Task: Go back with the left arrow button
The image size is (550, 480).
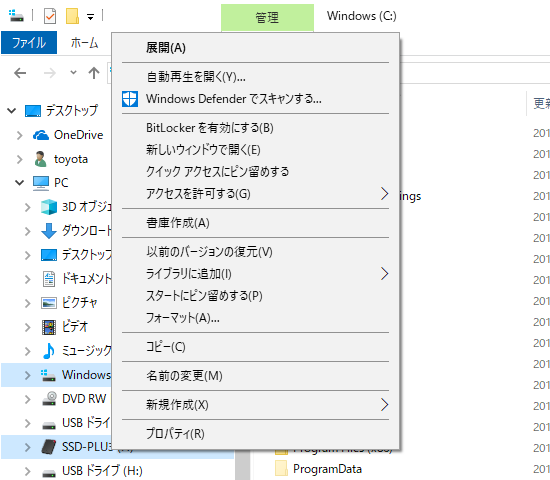Action: pos(20,73)
